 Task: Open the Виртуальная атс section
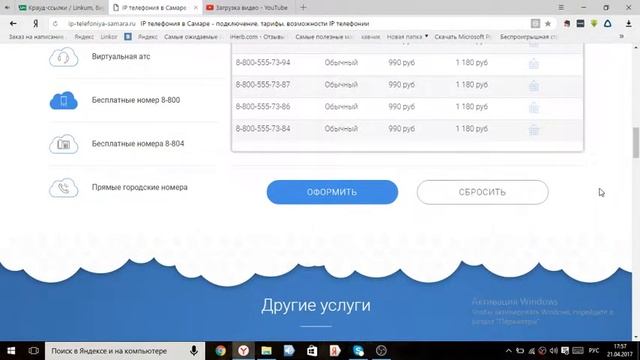(x=121, y=56)
